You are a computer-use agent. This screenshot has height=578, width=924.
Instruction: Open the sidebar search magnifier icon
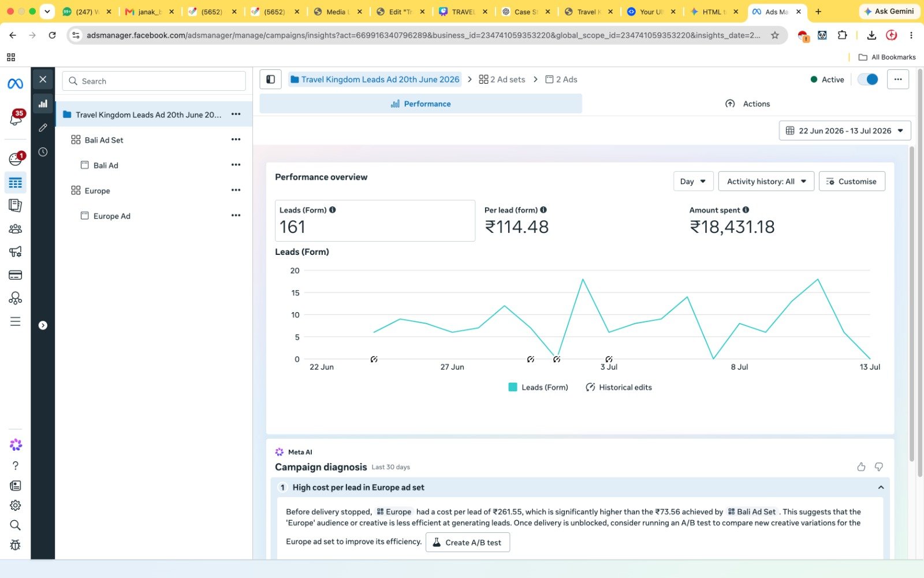coord(16,525)
